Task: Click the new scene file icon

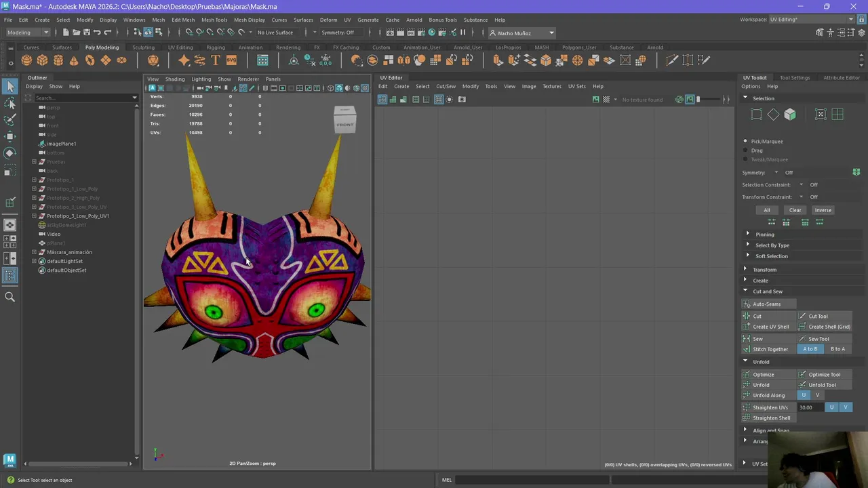Action: 65,33
